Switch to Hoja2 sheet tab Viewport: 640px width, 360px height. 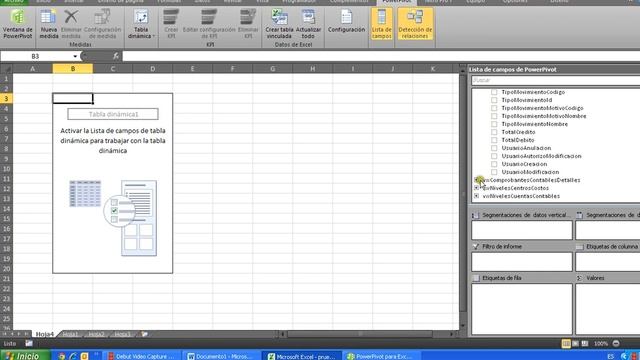96,334
